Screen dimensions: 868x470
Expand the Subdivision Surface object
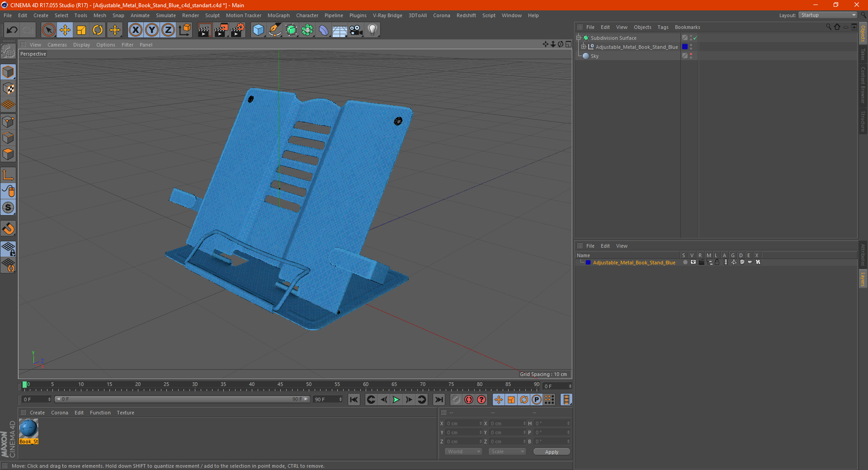[578, 38]
